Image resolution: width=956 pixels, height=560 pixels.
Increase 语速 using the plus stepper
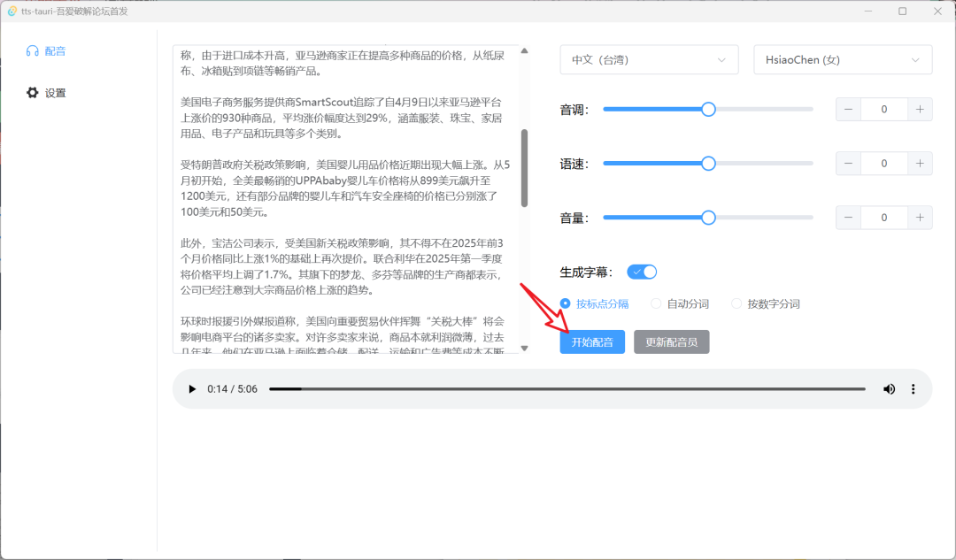point(920,163)
